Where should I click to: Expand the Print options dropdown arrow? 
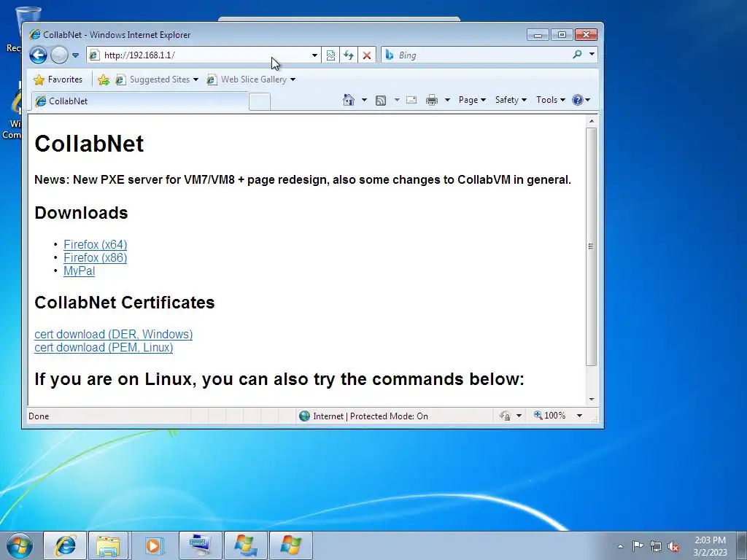[x=447, y=100]
